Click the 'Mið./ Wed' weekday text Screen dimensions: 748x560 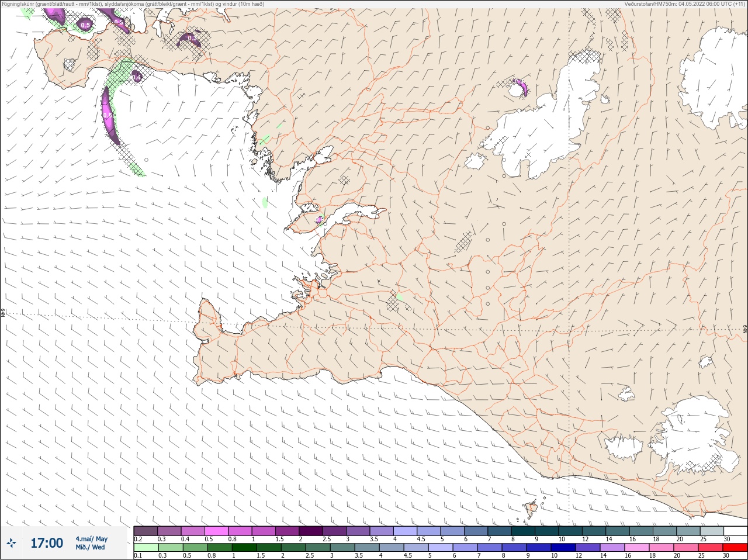coord(91,548)
